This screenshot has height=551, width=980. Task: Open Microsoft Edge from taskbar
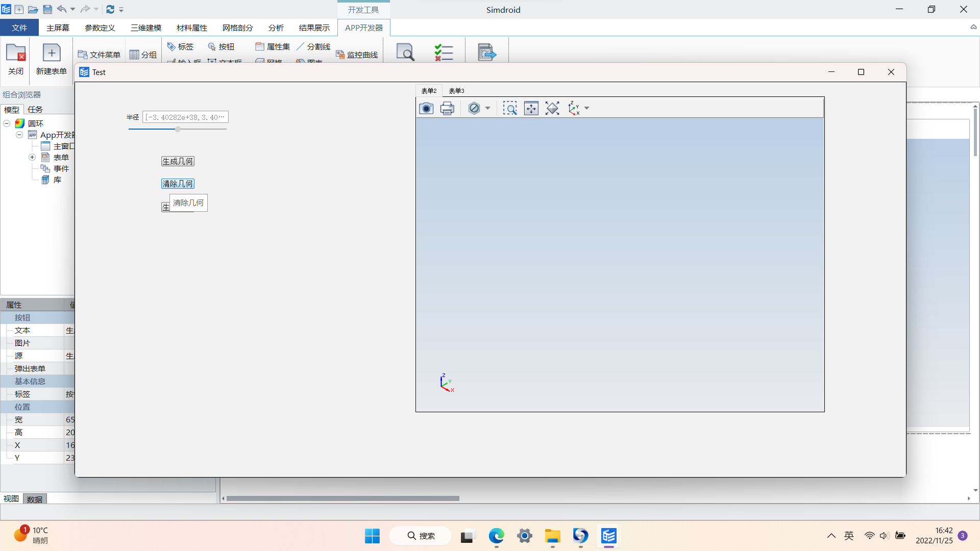click(496, 536)
